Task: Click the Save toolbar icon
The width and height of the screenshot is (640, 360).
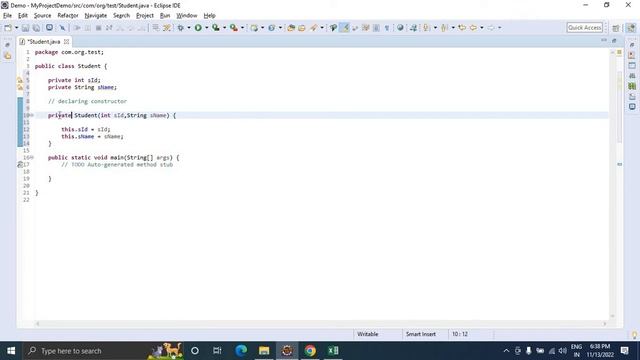Action: coord(25,28)
